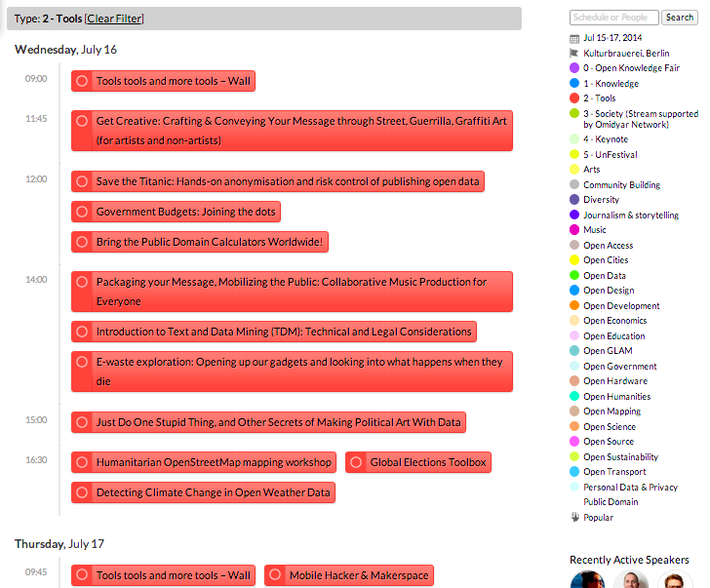
Task: Select Open Transport category
Action: (x=614, y=472)
